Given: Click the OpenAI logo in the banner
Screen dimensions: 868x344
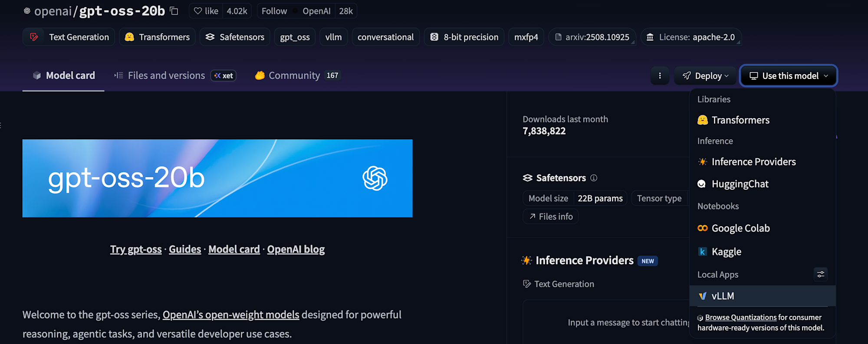Looking at the screenshot, I should point(375,178).
